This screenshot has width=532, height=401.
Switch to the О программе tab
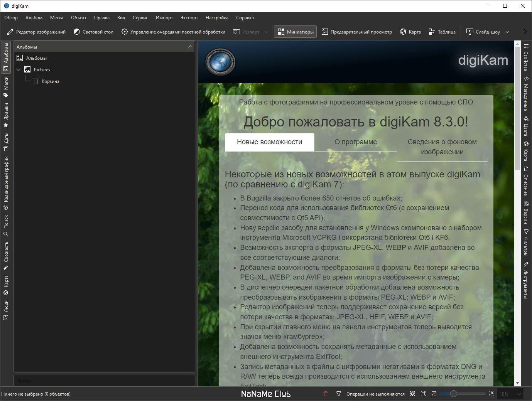tap(355, 142)
